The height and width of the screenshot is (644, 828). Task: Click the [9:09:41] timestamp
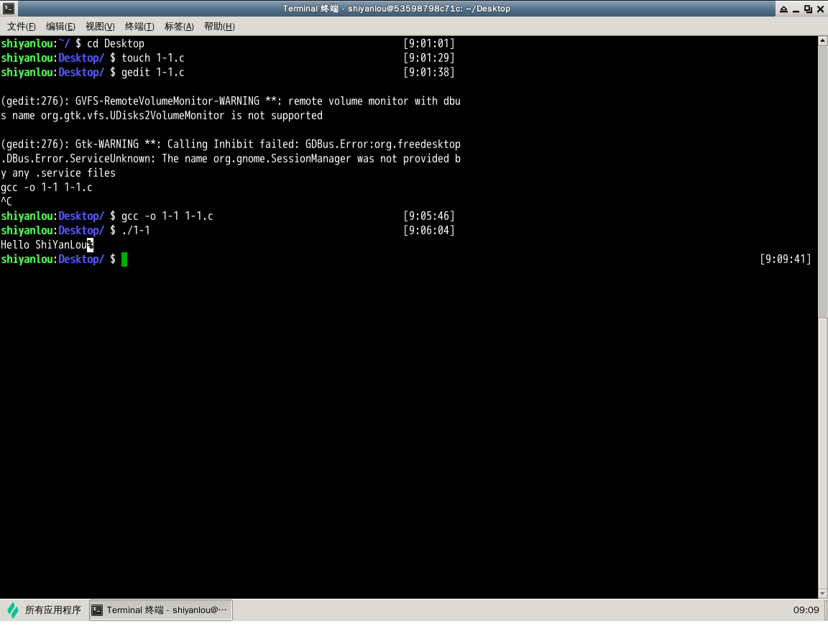[785, 259]
